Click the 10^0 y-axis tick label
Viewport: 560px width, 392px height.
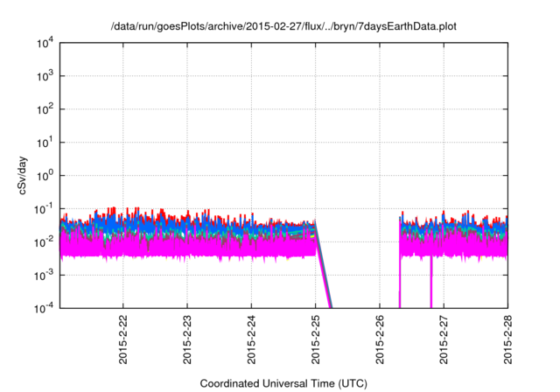pyautogui.click(x=45, y=176)
